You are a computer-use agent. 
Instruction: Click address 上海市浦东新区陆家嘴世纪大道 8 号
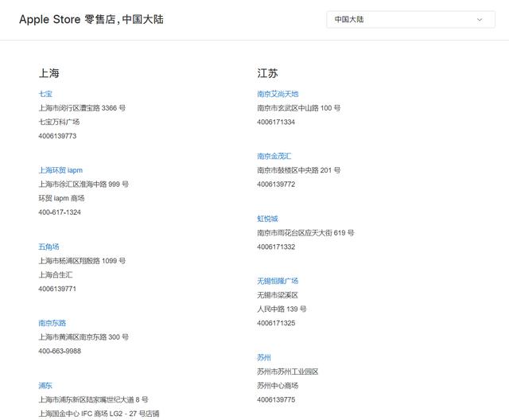(94, 399)
